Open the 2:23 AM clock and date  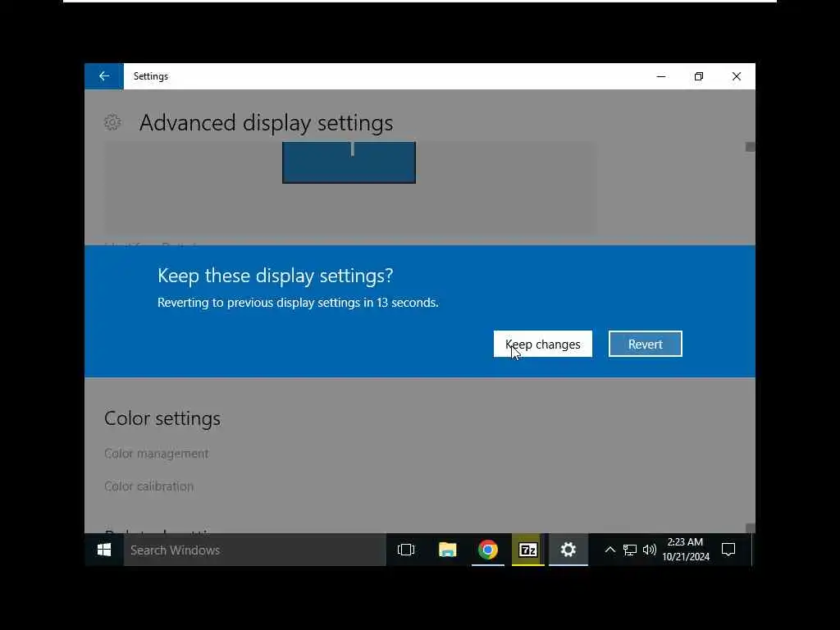pos(686,550)
